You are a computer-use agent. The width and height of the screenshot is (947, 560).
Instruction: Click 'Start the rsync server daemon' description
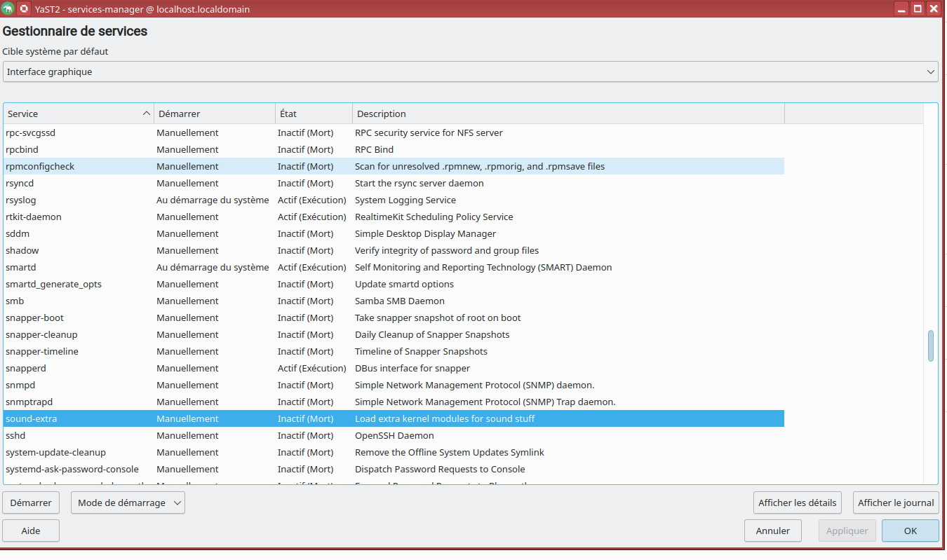[419, 183]
